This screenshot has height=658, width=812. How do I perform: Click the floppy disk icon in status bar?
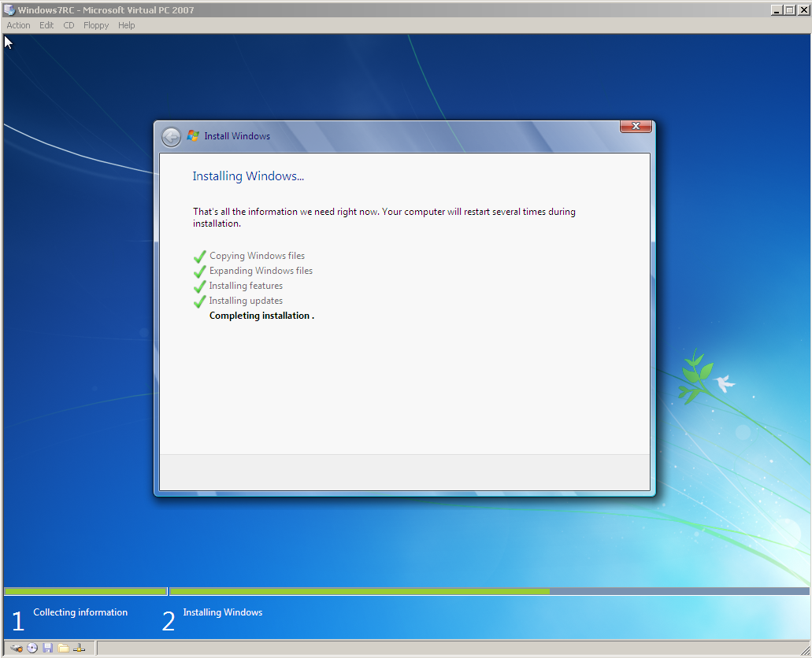tap(47, 649)
